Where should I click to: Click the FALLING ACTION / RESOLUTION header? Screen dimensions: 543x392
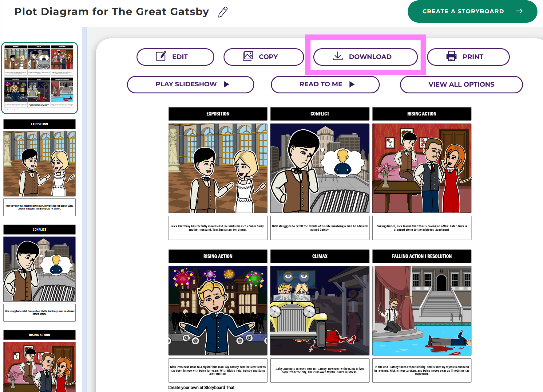coord(422,256)
